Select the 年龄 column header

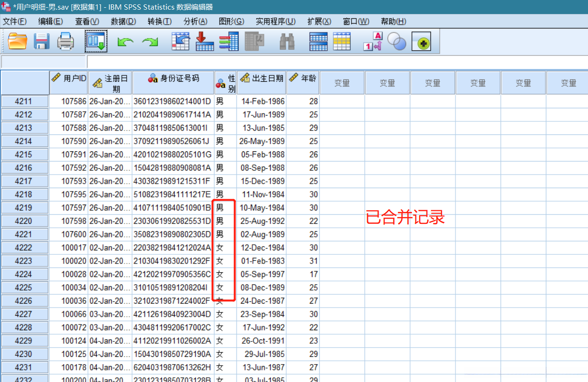(303, 83)
